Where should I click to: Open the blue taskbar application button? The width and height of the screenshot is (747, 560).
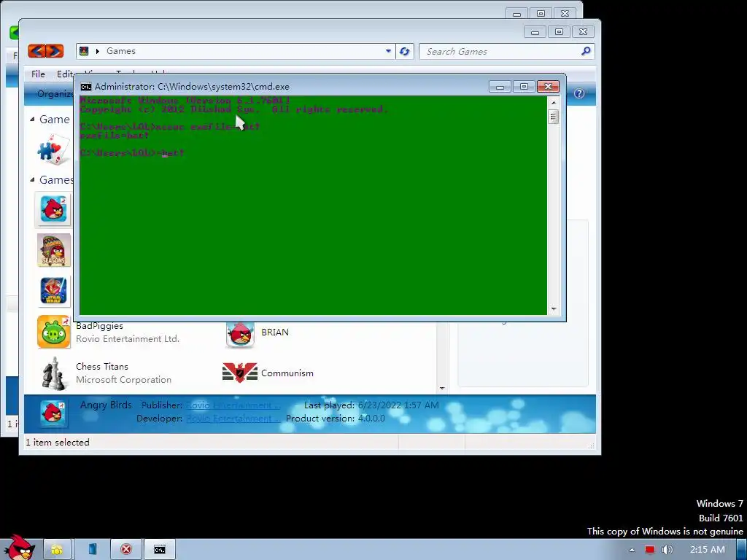(x=92, y=550)
